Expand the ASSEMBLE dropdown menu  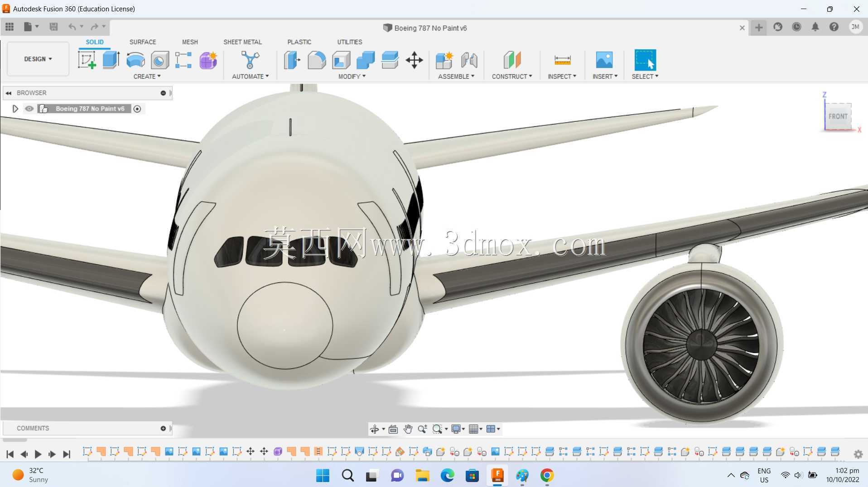[x=456, y=76]
